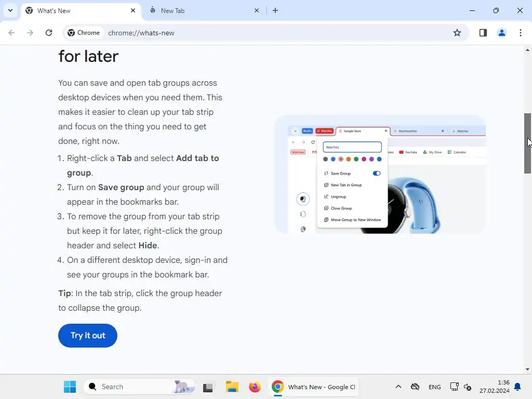This screenshot has width=532, height=399.
Task: Click the Chrome site info chip
Action: pyautogui.click(x=84, y=33)
